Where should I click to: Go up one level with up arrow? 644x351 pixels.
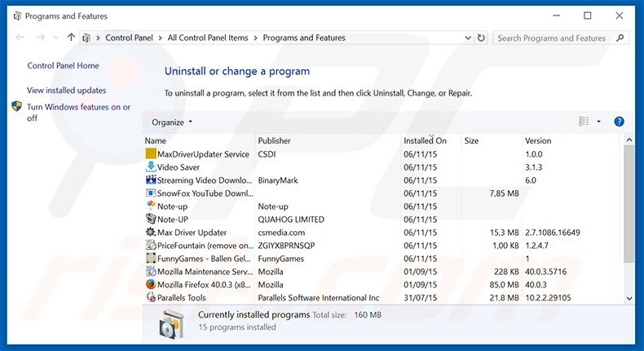pos(71,37)
